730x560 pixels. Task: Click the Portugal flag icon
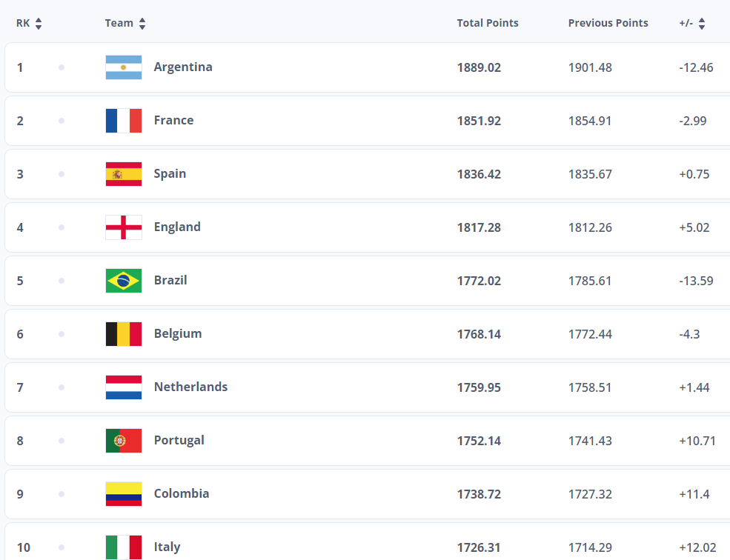click(124, 441)
